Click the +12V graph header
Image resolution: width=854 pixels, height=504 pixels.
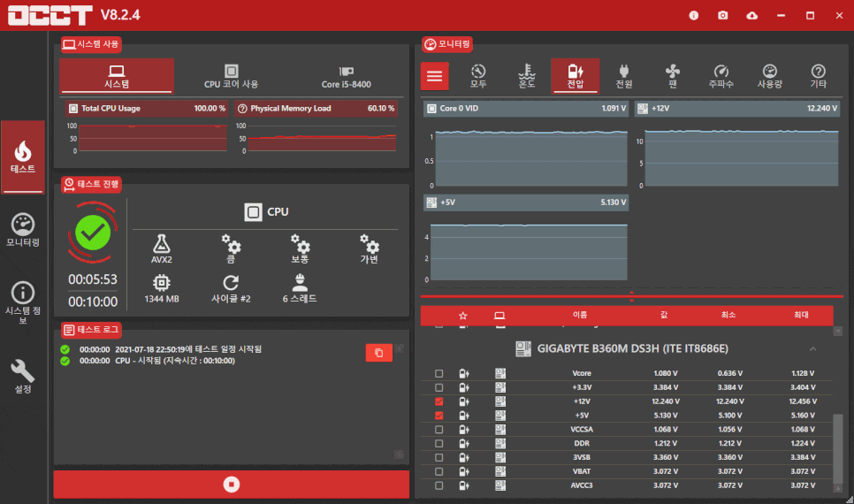(x=737, y=109)
